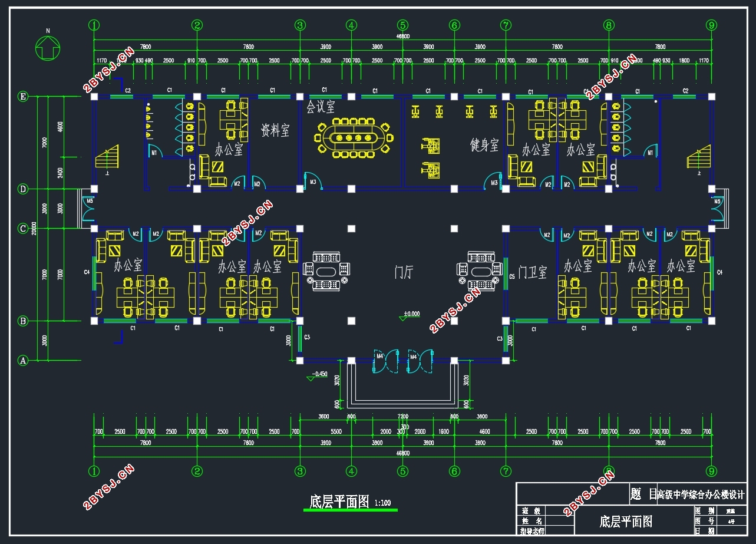Viewport: 756px width, 544px height.
Task: Click top-row axis bubble 1
Action: 94,25
